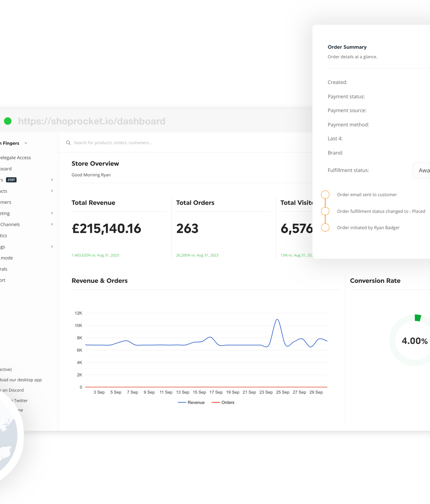The image size is (430, 504).
Task: Open the Support sidebar item
Action: pyautogui.click(x=3, y=280)
